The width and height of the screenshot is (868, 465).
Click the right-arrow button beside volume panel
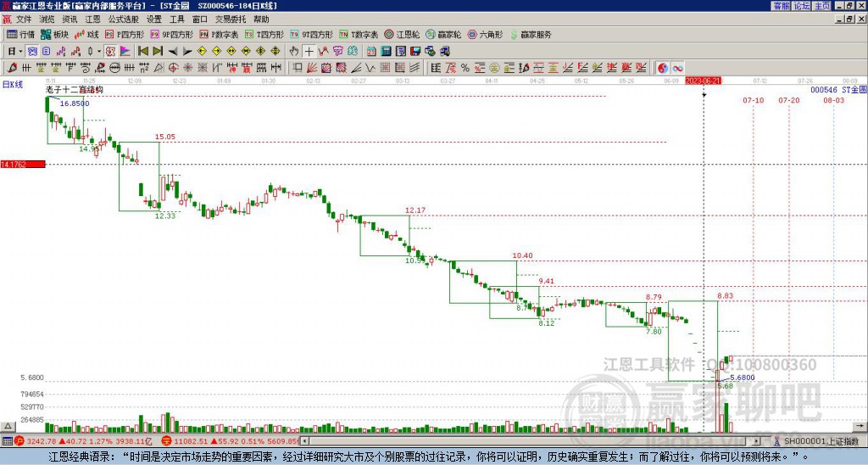[860, 426]
